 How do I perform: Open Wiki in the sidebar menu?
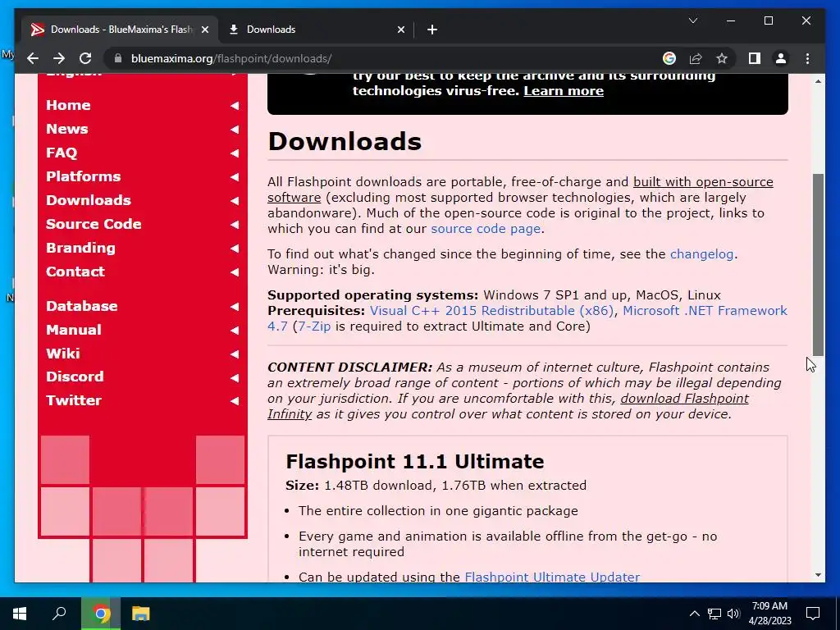(62, 353)
